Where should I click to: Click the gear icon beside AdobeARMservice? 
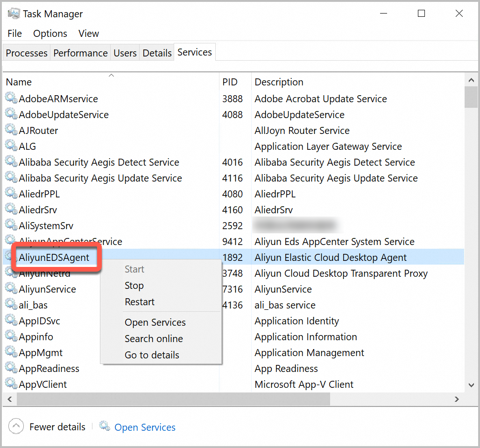11,98
